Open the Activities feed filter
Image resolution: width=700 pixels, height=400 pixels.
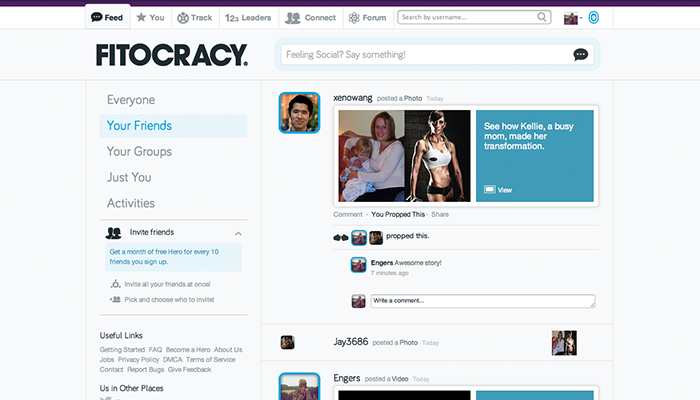(131, 203)
